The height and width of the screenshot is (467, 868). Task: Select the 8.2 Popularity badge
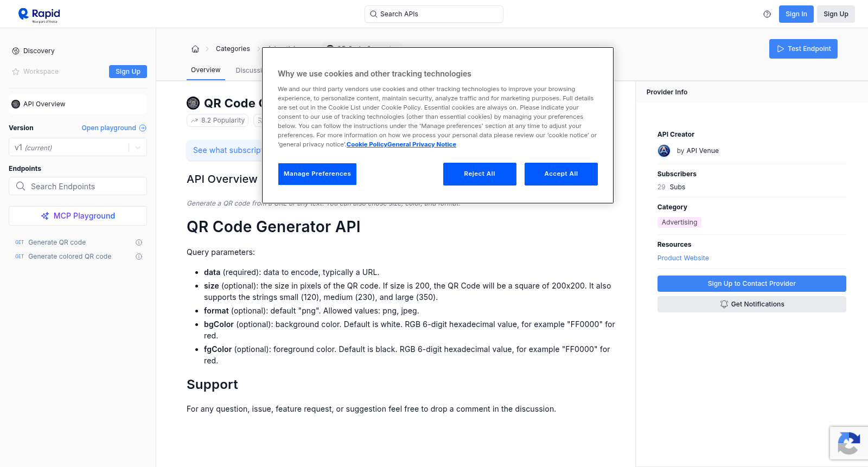[x=218, y=120]
